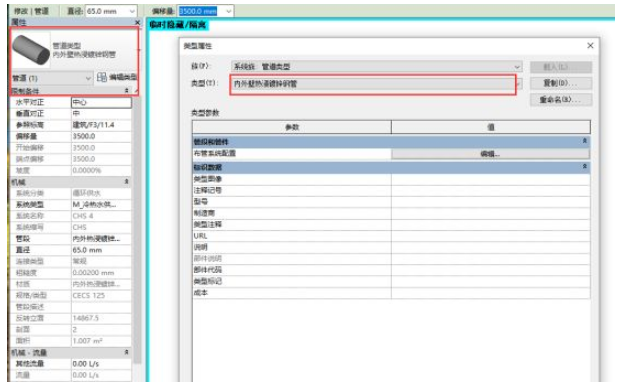Click the 管段 value 内外热浸镀锌...
The image size is (618, 387).
[101, 239]
